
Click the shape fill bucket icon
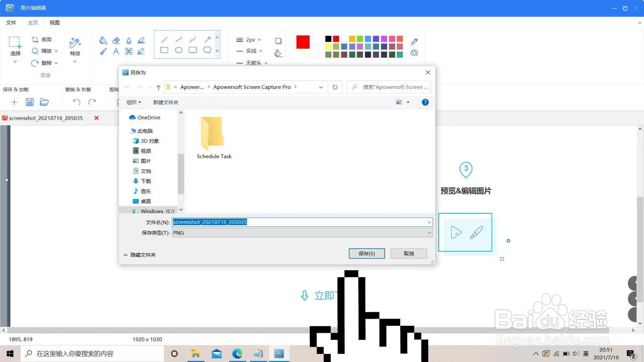(x=278, y=53)
